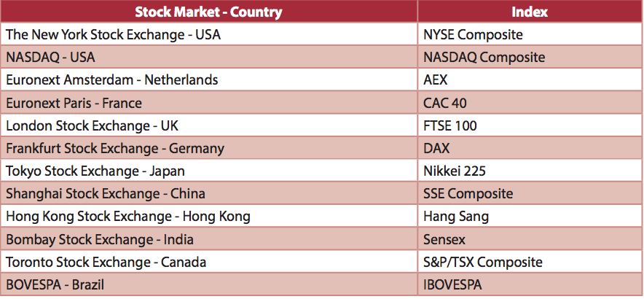Click the 'Stock Market - Country' column header
Screen dimensions: 644x299
coord(208,12)
